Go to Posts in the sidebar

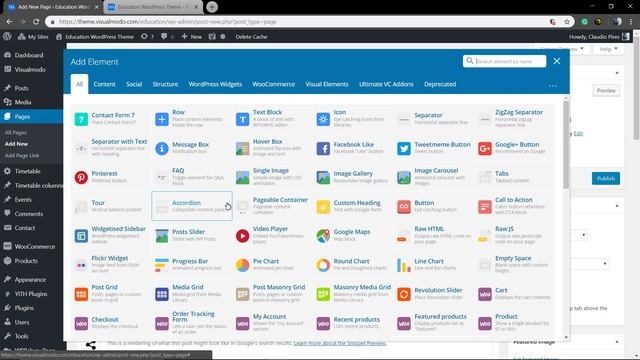coord(21,88)
